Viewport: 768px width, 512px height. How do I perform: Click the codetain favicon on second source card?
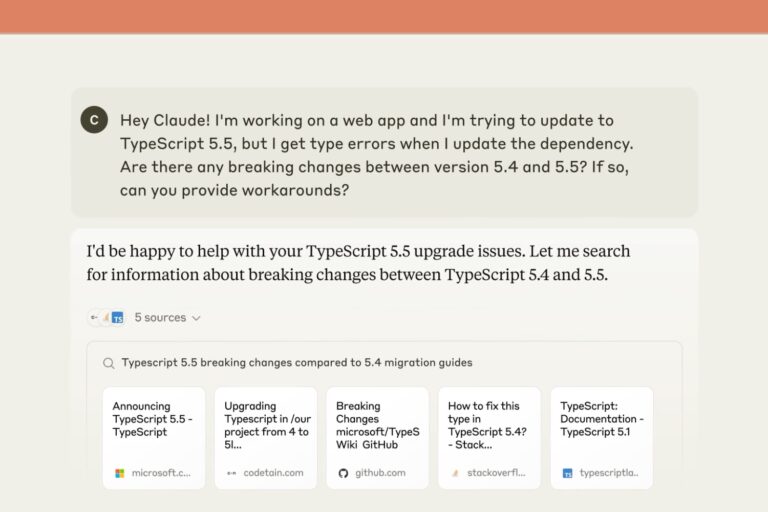point(232,473)
